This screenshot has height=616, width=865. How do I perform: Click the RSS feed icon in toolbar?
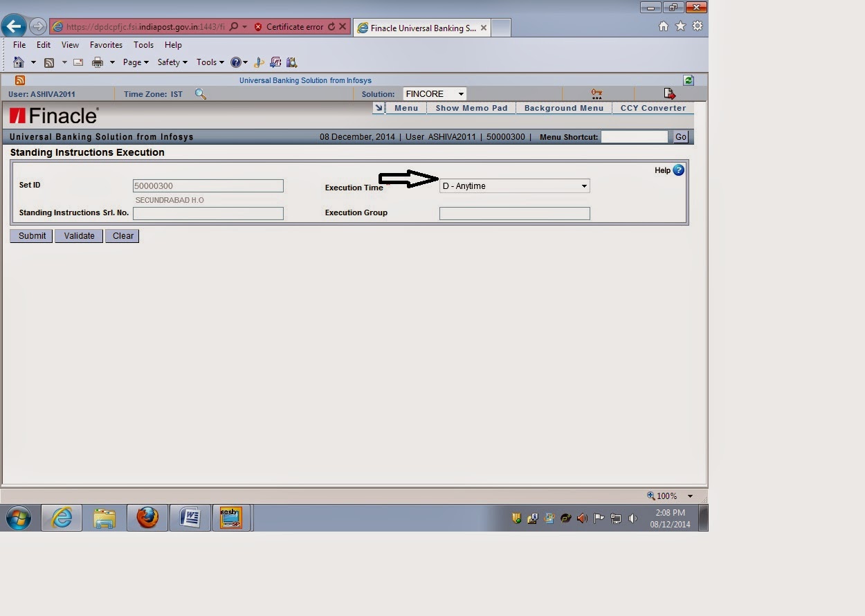[49, 62]
